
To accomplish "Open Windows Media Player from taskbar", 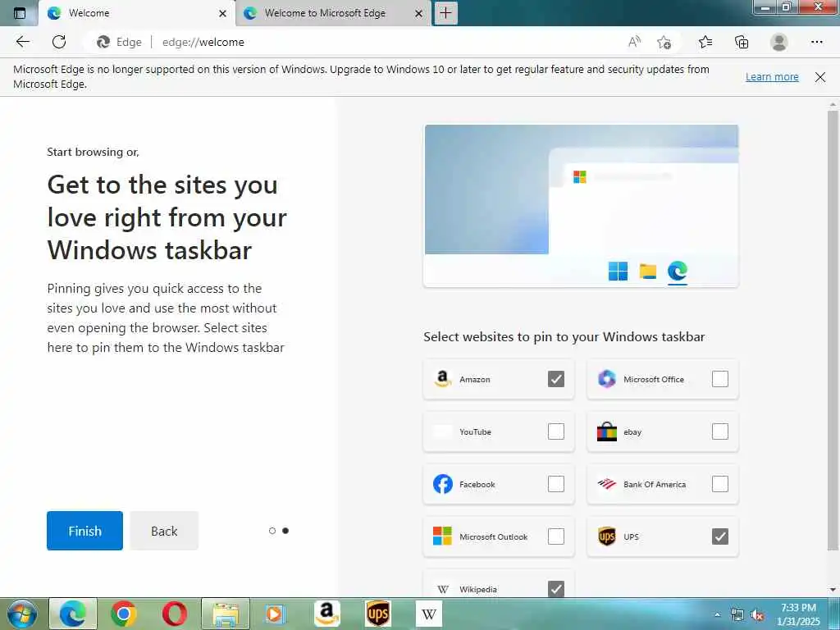I will tap(276, 614).
